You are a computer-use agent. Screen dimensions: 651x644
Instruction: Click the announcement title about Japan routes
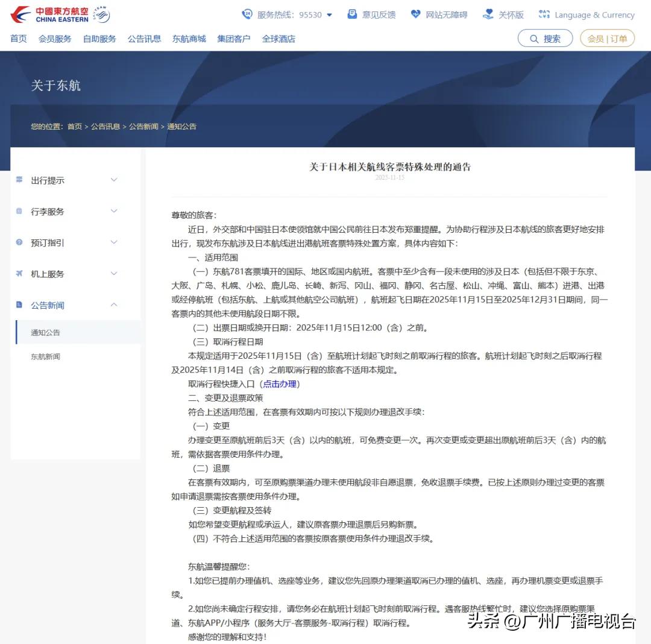(389, 167)
